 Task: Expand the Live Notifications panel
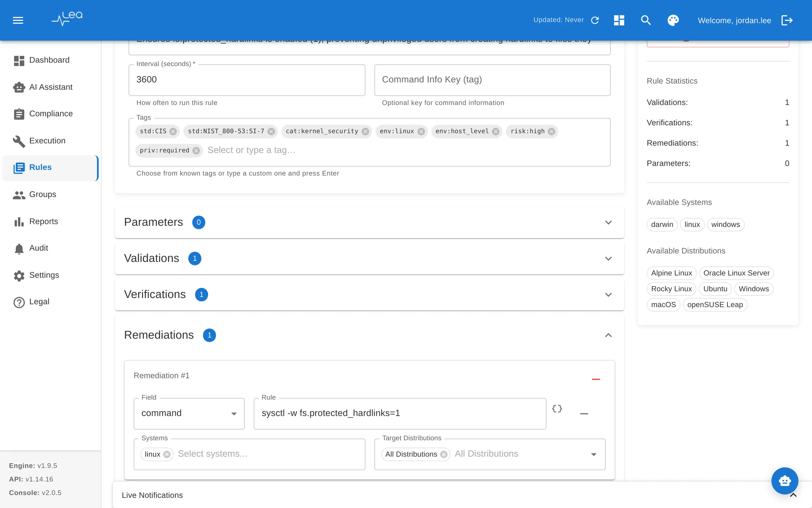(793, 495)
